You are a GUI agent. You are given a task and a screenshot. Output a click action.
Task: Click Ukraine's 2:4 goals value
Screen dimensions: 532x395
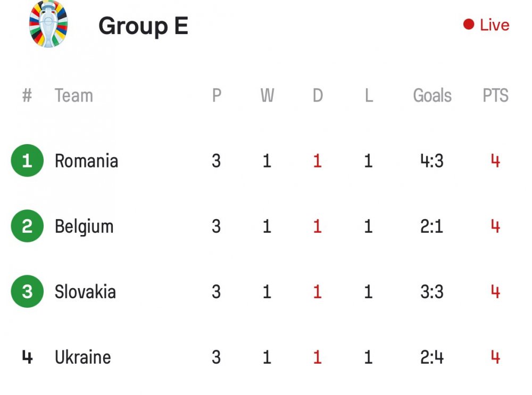[x=431, y=357]
